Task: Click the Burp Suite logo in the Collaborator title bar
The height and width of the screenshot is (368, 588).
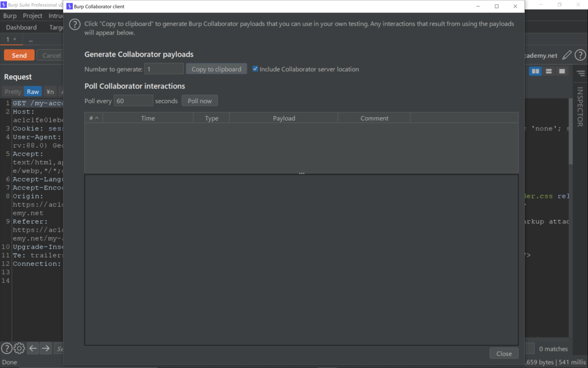Action: click(x=69, y=6)
